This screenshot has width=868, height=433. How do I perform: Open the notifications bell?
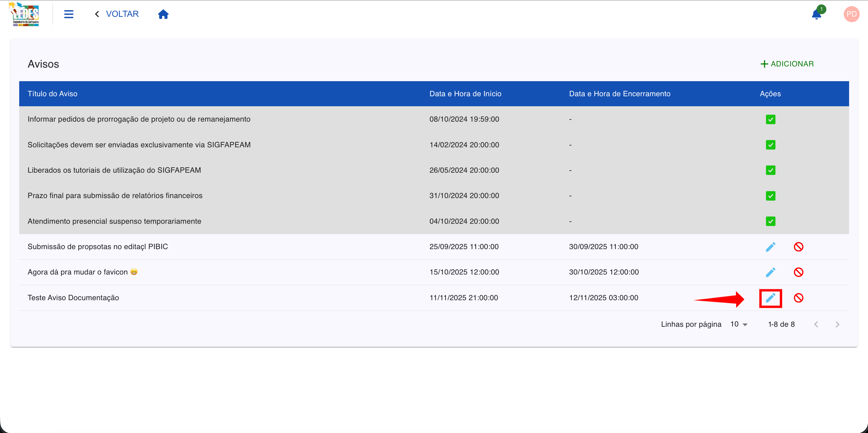tap(816, 14)
